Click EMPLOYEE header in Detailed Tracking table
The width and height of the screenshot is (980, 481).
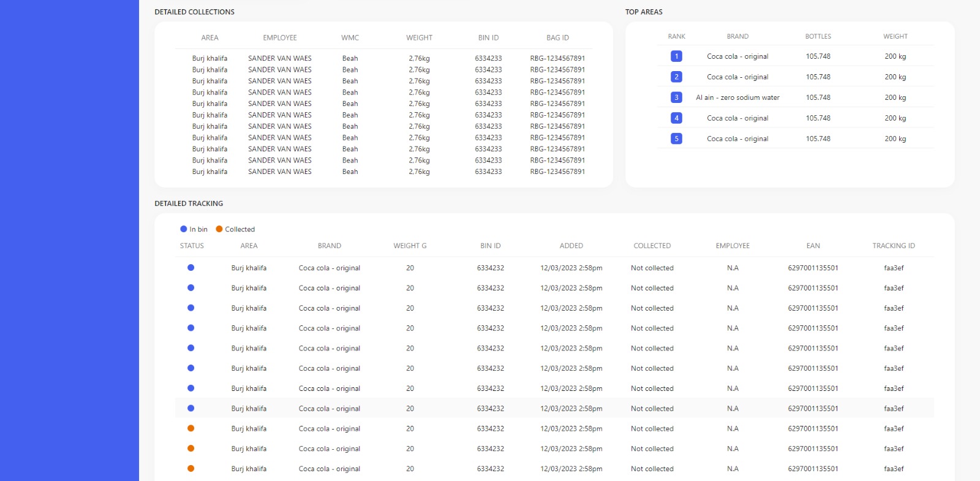(733, 246)
